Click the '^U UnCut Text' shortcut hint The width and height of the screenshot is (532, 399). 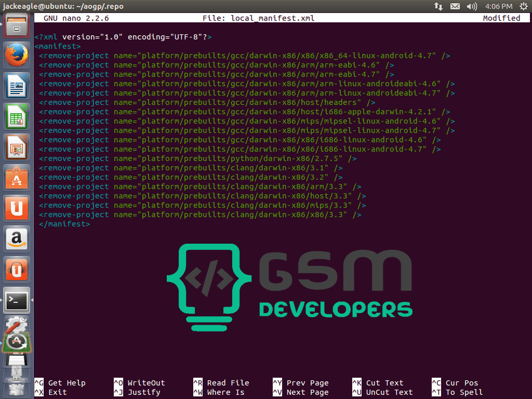click(382, 392)
